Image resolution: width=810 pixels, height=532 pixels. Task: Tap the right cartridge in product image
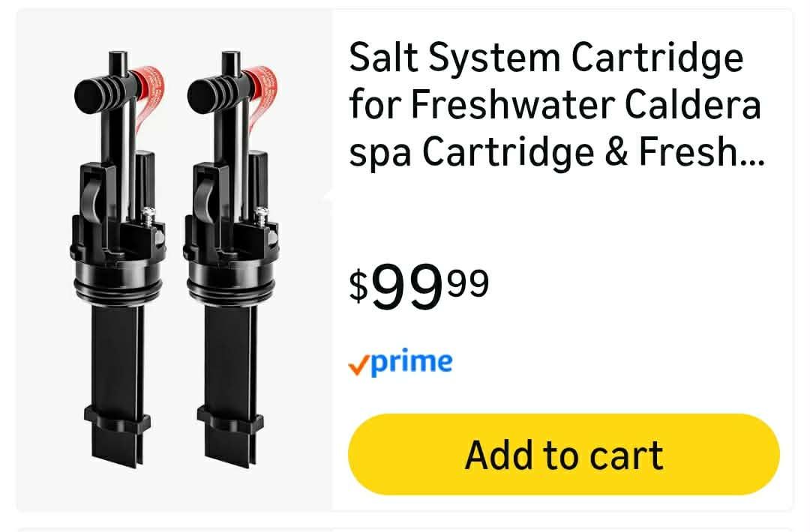232,259
